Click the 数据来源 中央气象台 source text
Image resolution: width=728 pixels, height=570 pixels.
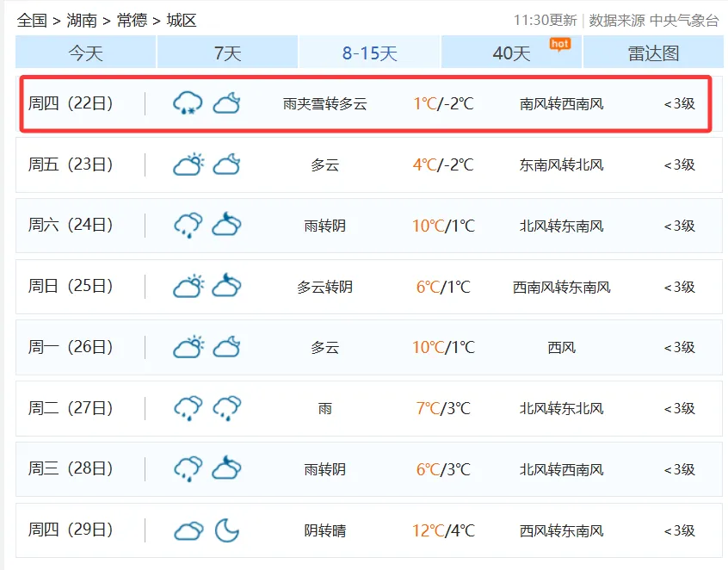pos(654,21)
